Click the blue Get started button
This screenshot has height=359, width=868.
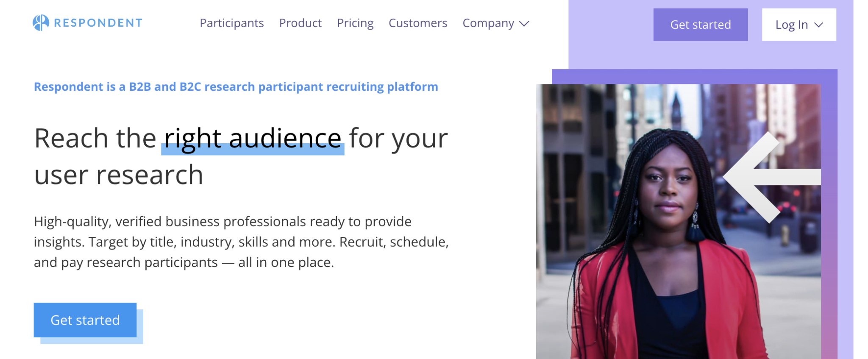click(x=85, y=320)
